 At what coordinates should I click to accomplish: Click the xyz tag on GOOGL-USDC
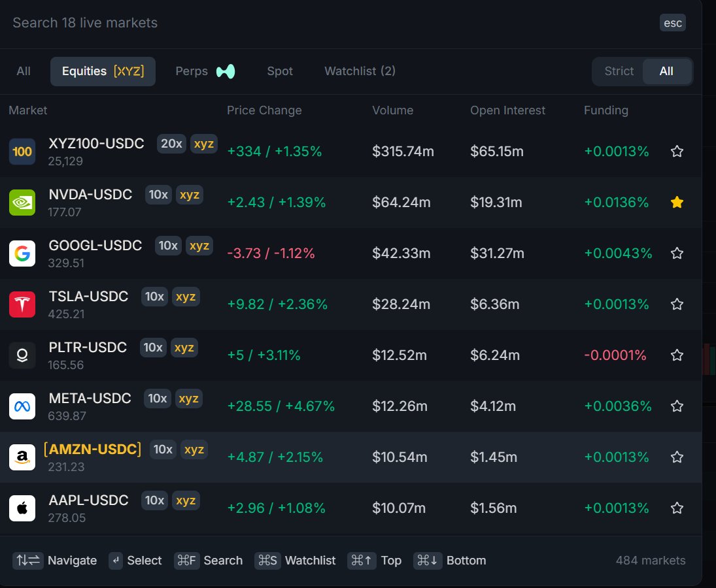pyautogui.click(x=199, y=246)
